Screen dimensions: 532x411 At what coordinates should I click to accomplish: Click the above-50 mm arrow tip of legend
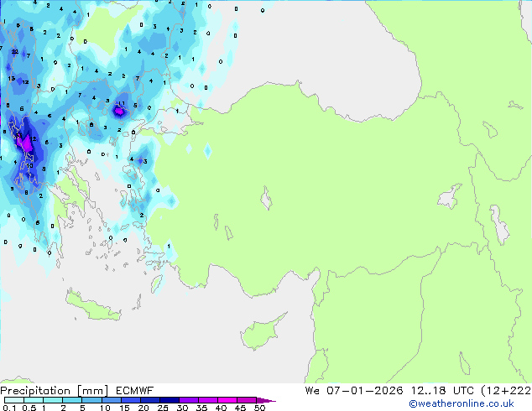(266, 400)
